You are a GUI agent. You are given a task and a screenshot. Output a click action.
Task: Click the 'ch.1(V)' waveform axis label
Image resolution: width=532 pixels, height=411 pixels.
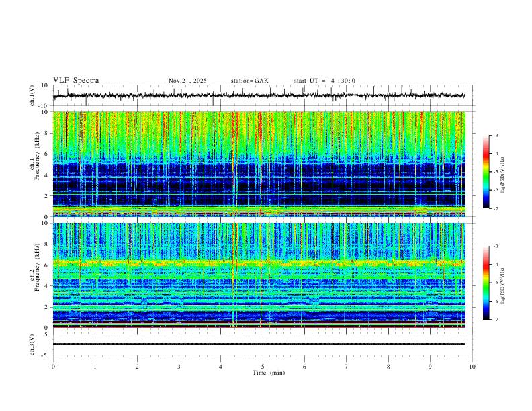(32, 95)
